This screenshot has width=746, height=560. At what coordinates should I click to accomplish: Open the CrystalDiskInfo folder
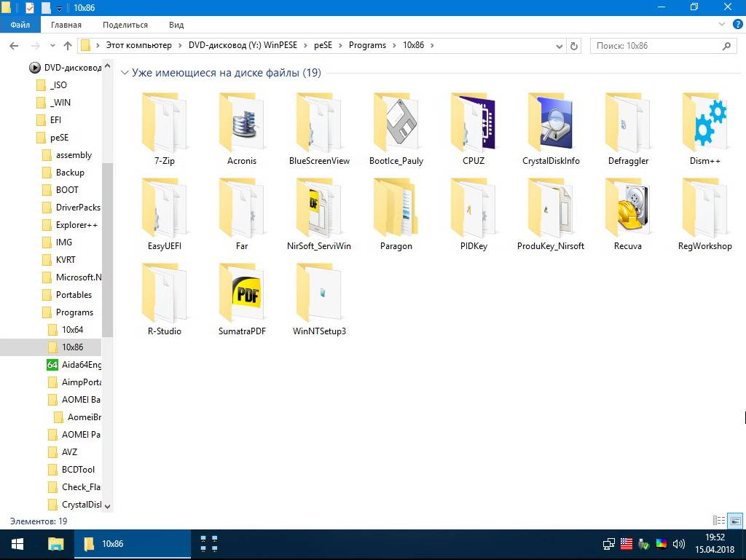[x=551, y=129]
